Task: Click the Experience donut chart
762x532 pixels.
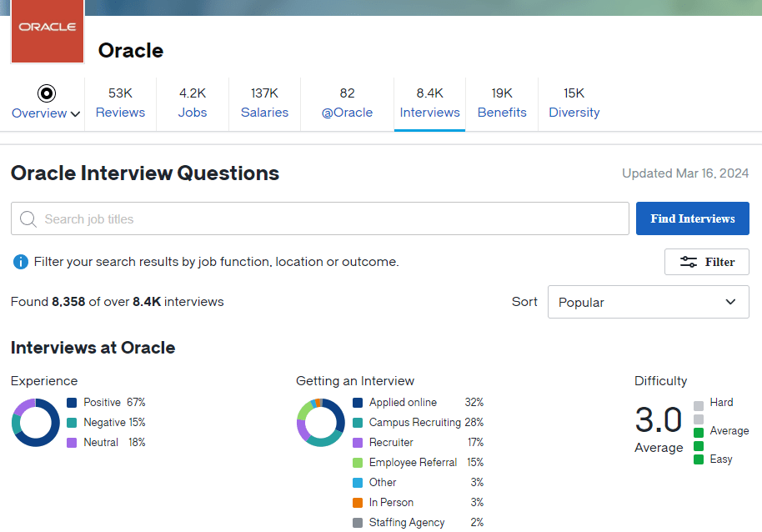Action: pyautogui.click(x=35, y=423)
